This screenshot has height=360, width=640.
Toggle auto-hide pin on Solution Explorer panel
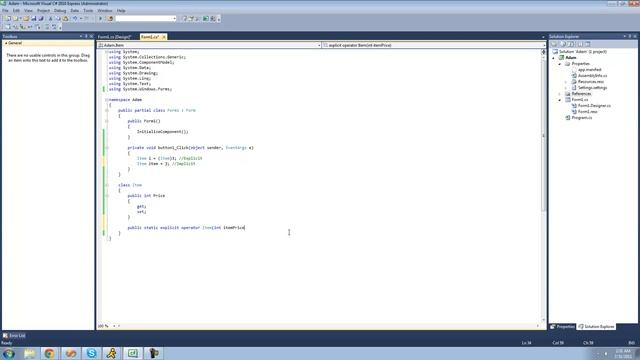pyautogui.click(x=630, y=36)
